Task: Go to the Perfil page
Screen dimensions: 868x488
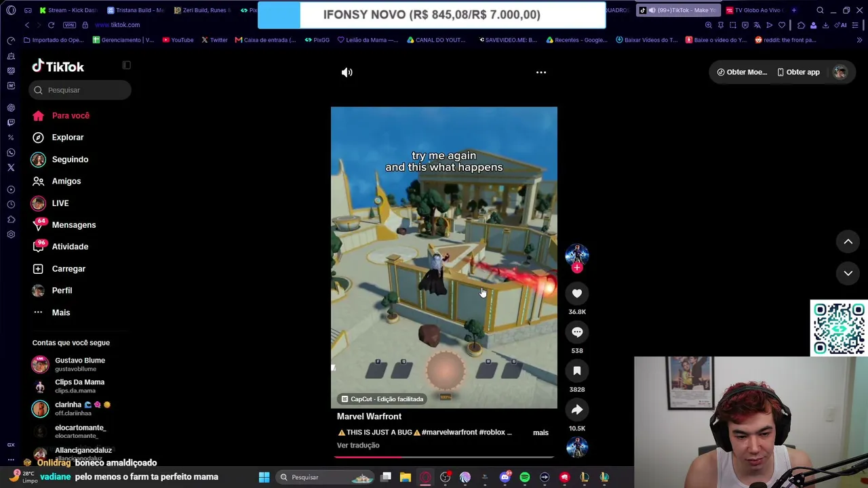Action: point(52,291)
